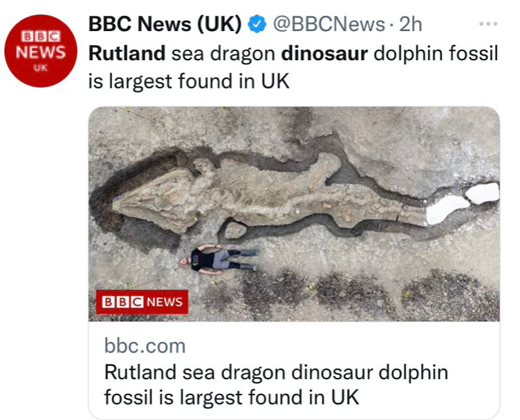
Task: Click the person lying beside the fossil
Action: point(219,259)
